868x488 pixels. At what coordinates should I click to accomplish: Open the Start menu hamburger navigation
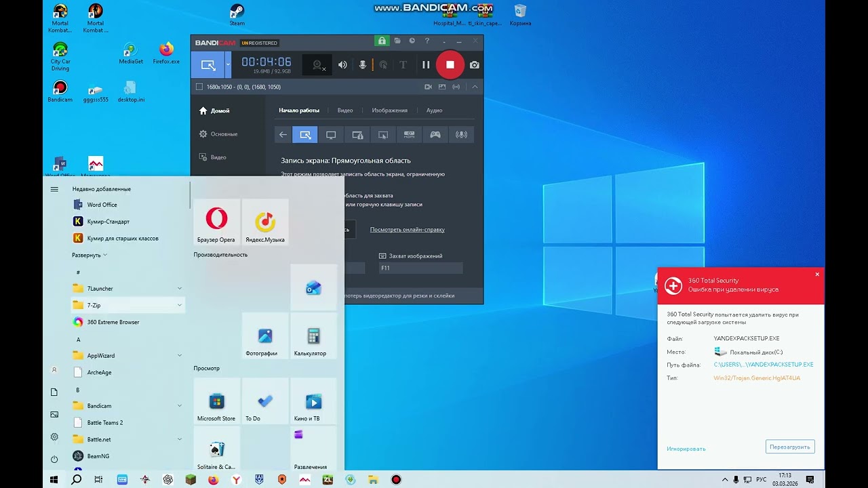pos(54,189)
